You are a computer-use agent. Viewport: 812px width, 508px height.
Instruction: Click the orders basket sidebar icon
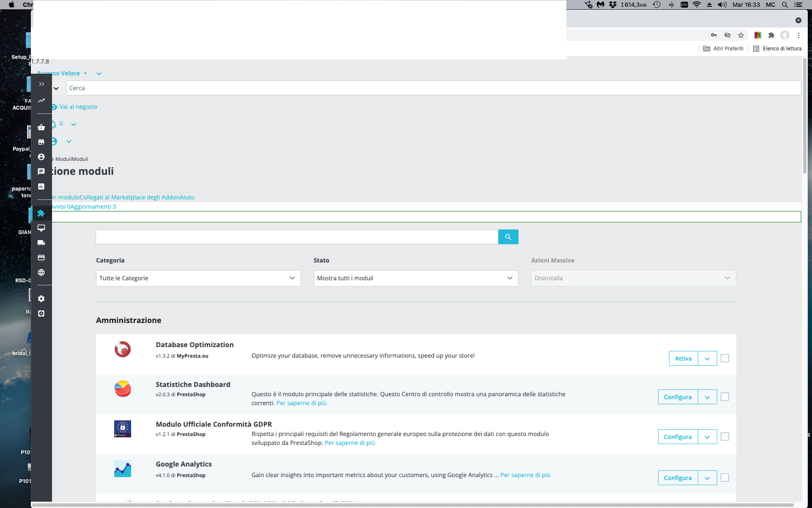click(x=41, y=127)
